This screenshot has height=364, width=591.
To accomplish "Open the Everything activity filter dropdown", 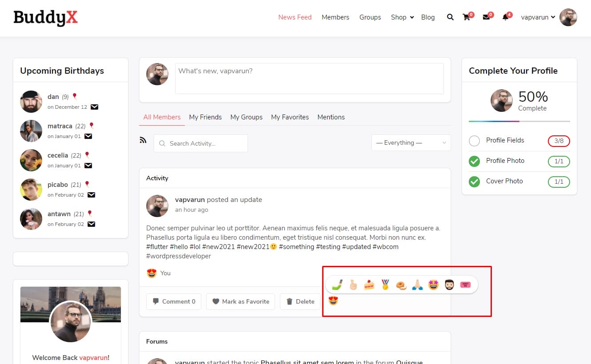I will click(x=411, y=143).
